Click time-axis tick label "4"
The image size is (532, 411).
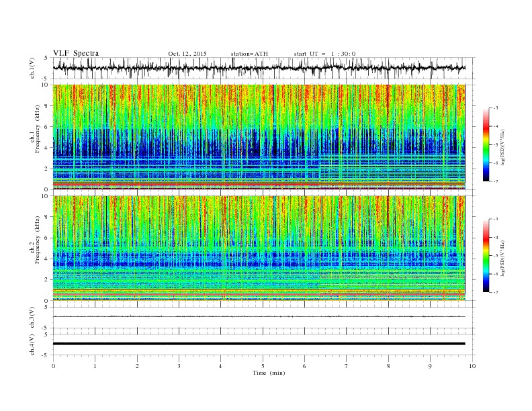tap(221, 366)
